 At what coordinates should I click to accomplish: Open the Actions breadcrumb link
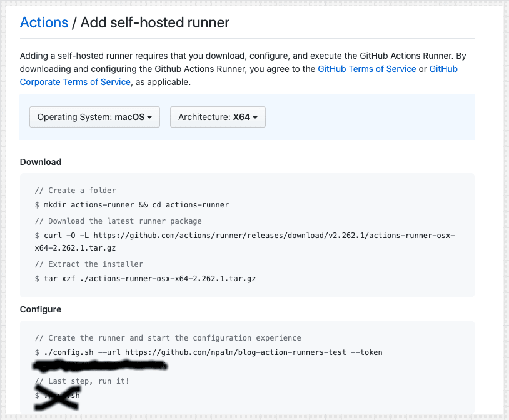(x=44, y=22)
